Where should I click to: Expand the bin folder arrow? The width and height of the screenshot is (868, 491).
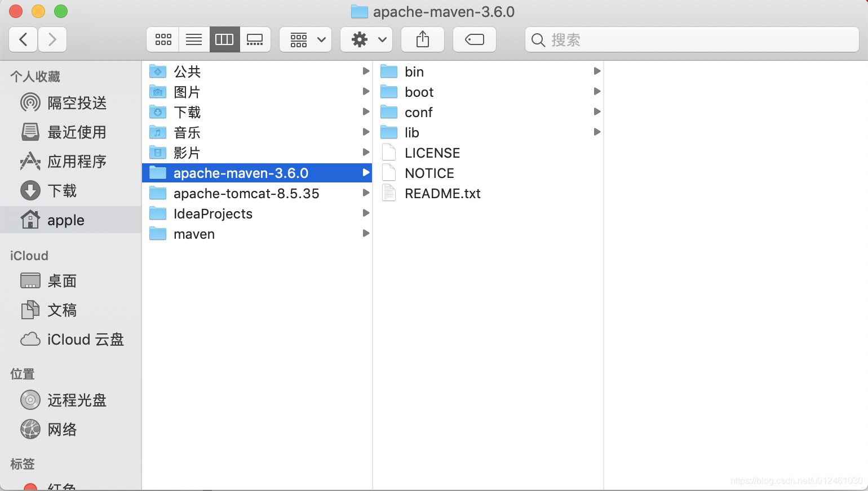pyautogui.click(x=597, y=71)
